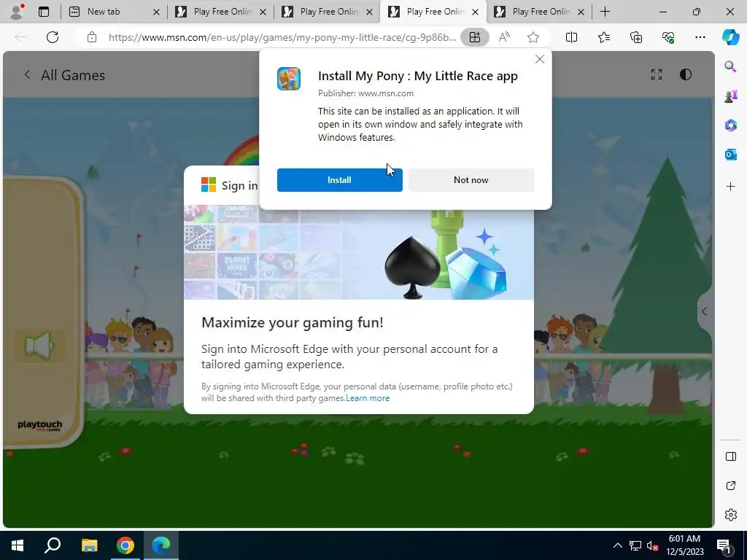View site information lock icon

[x=92, y=37]
